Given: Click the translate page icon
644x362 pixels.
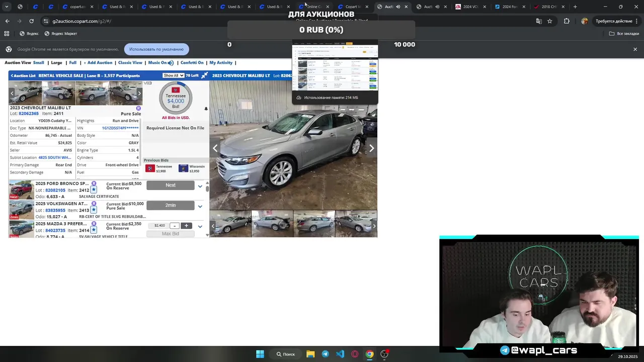Looking at the screenshot, I should click(x=539, y=21).
